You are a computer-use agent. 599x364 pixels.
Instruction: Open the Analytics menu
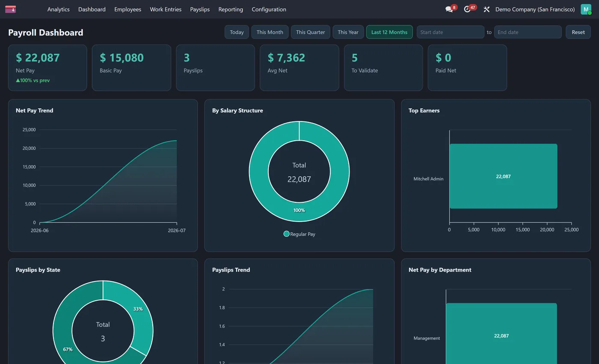click(x=58, y=9)
